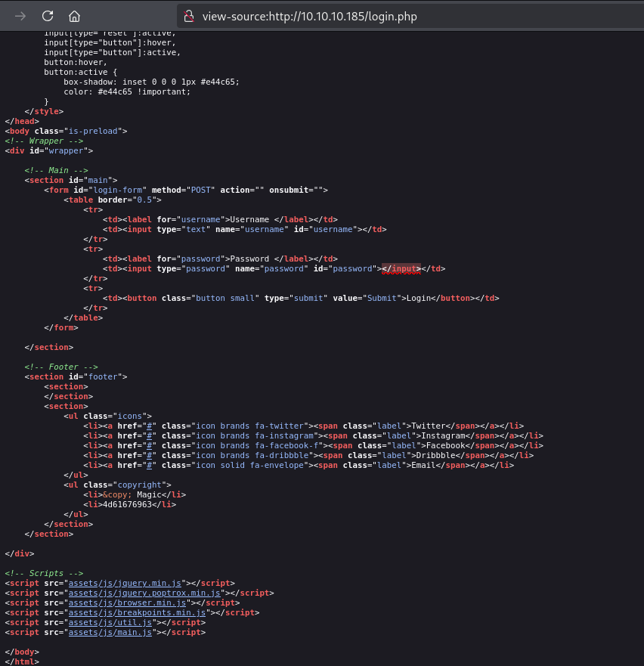Click the # href in the fa-instagram line
This screenshot has width=644, height=666.
pos(149,435)
